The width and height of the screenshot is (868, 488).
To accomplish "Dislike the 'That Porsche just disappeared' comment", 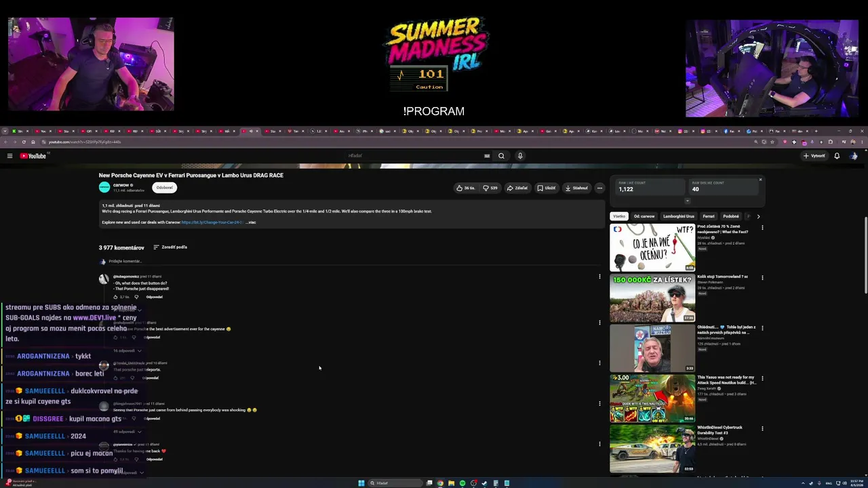I will tap(136, 297).
